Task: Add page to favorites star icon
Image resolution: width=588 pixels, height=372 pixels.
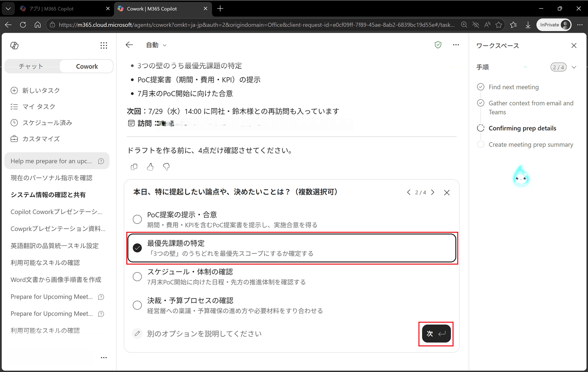Action: click(x=499, y=25)
